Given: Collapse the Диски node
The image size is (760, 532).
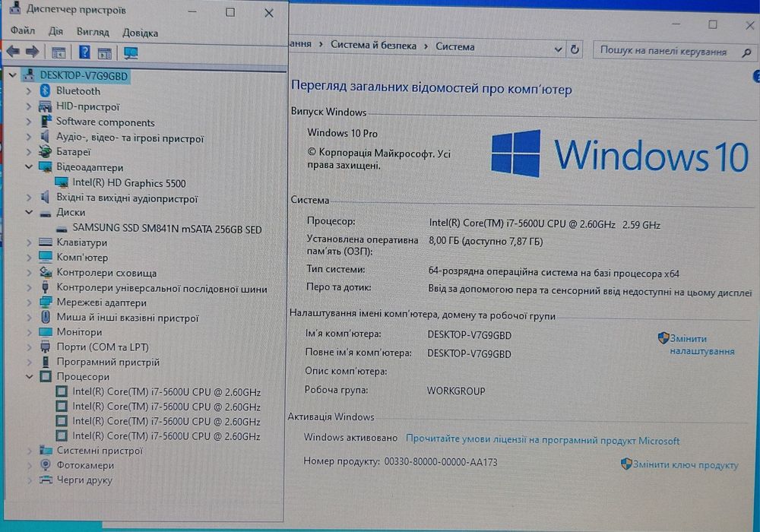Looking at the screenshot, I should [29, 212].
